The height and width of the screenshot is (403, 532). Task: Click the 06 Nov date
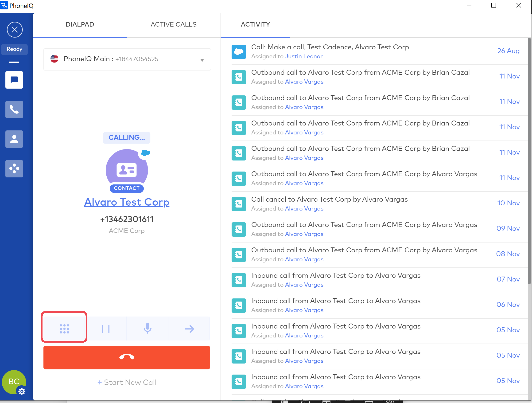point(508,305)
